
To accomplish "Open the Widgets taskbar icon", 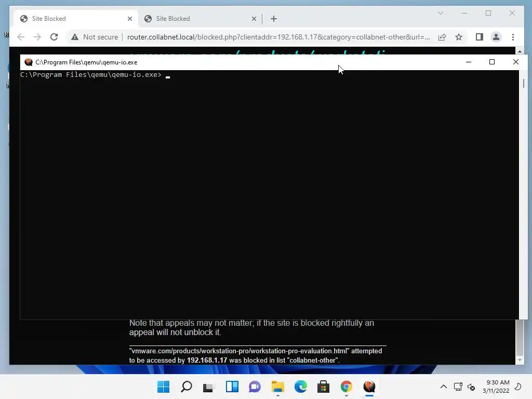I will point(232,387).
